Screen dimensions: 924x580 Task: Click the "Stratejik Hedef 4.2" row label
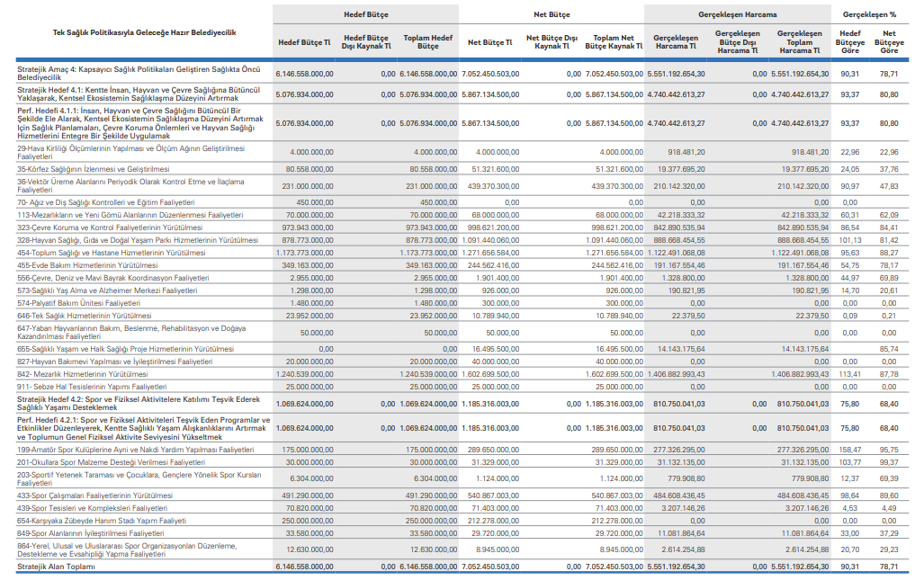pyautogui.click(x=138, y=403)
